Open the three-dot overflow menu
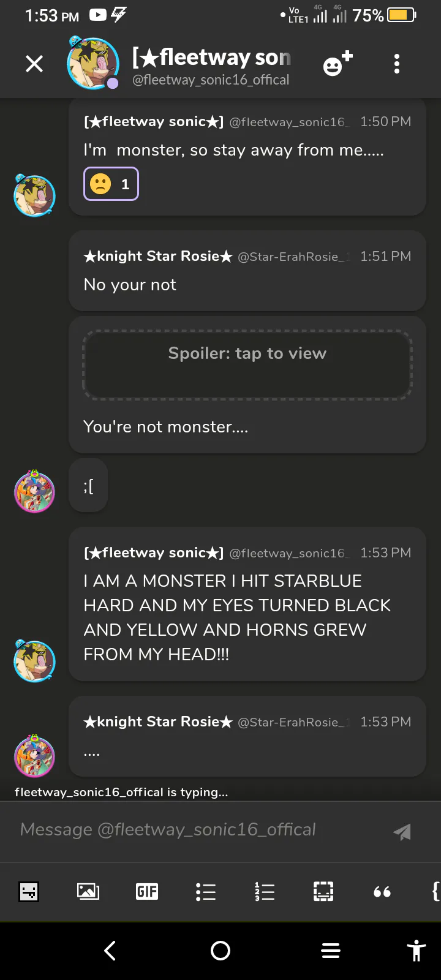441x980 pixels. coord(397,64)
